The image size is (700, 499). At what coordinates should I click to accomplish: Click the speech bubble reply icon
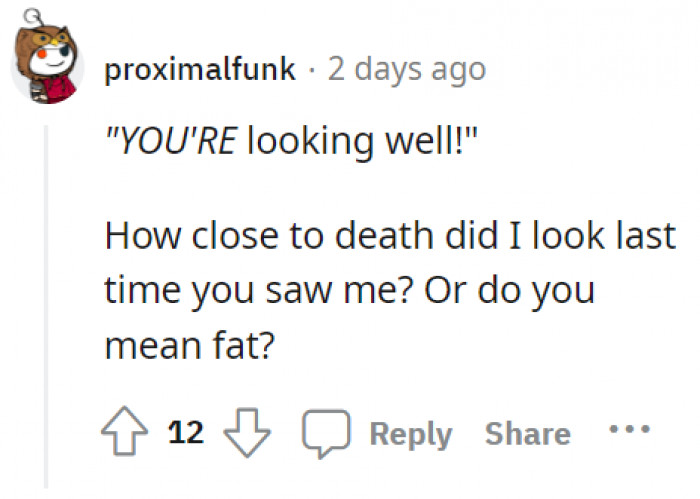tap(324, 434)
